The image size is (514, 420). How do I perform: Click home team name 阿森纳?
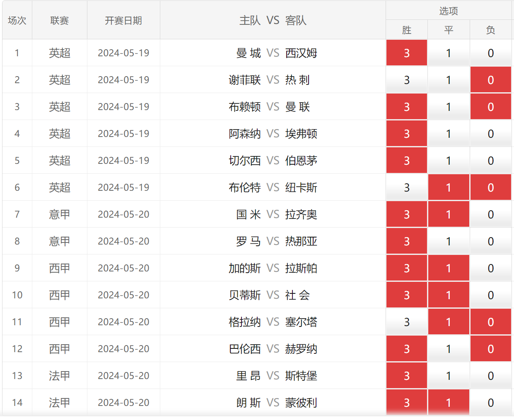pos(245,134)
